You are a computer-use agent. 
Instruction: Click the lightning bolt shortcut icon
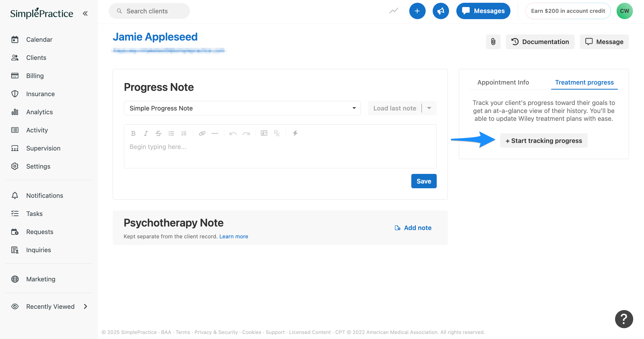point(295,133)
